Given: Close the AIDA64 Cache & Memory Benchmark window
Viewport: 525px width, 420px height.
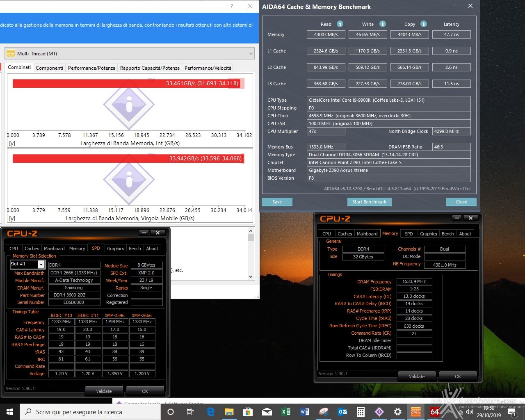Looking at the screenshot, I should click(470, 6).
